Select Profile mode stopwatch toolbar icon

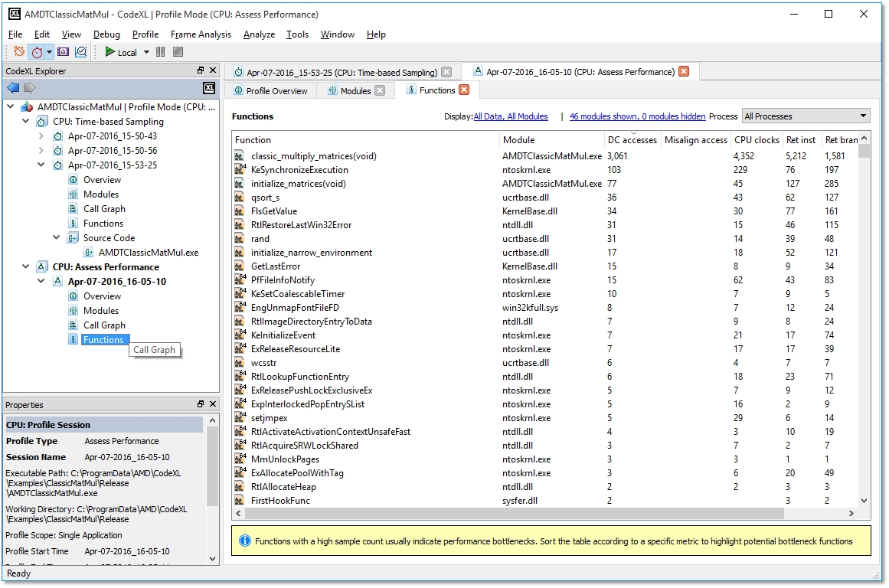37,52
